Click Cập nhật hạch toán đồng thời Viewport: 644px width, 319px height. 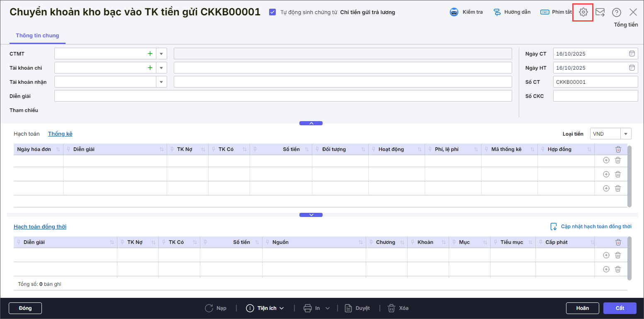[x=591, y=226]
